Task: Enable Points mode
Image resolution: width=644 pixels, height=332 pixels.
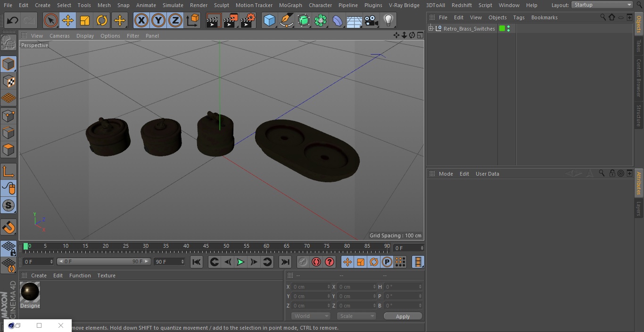Action: click(x=8, y=116)
